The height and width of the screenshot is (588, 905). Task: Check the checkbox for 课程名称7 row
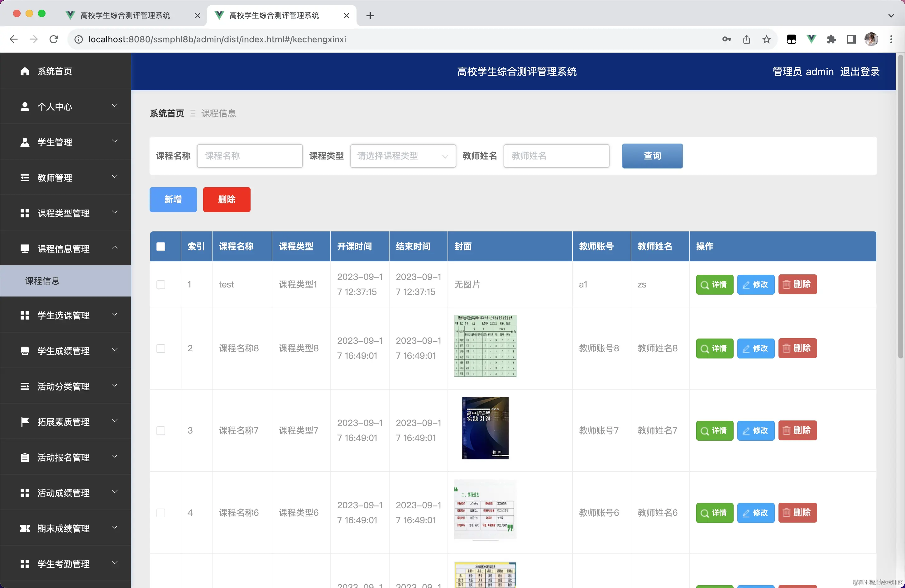161,430
